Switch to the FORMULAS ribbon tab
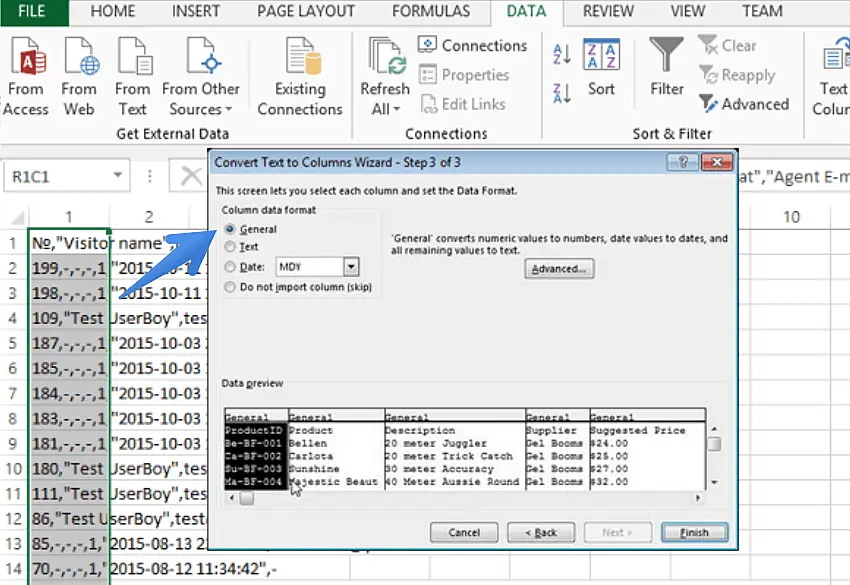 [430, 12]
